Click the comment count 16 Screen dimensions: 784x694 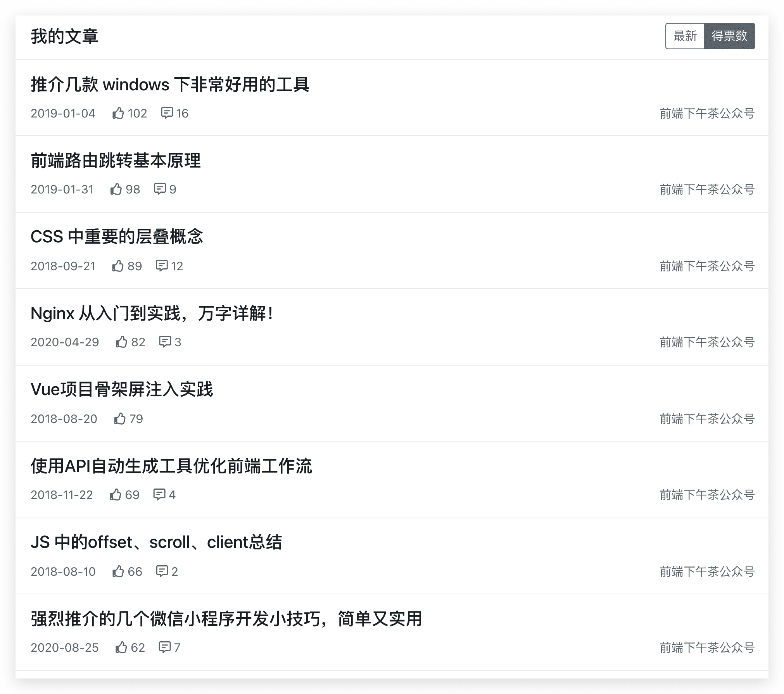point(182,113)
